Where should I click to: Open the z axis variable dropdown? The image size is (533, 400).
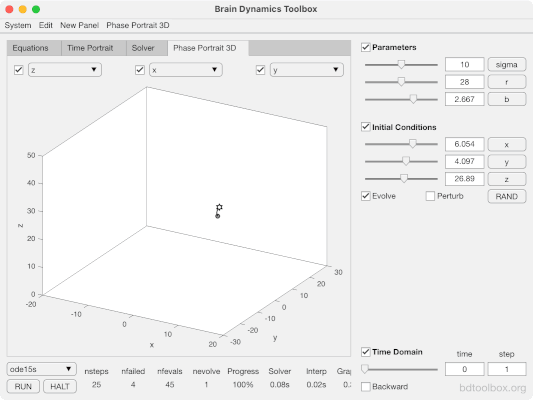tap(65, 70)
